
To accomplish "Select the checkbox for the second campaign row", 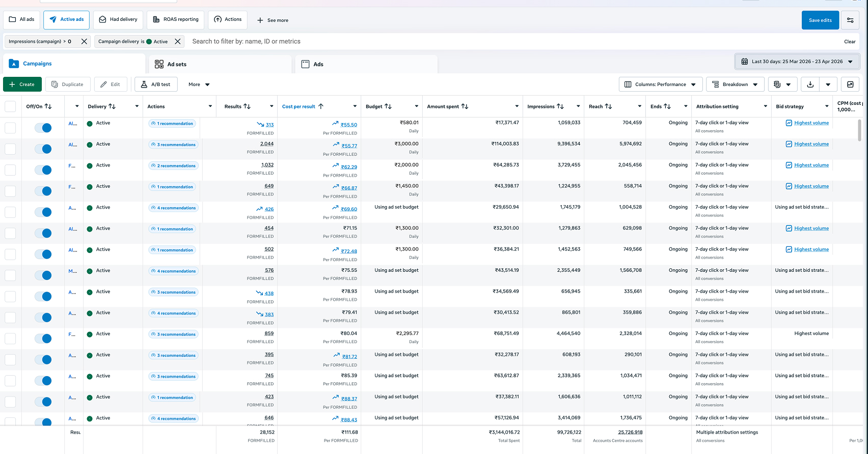I will (x=10, y=149).
